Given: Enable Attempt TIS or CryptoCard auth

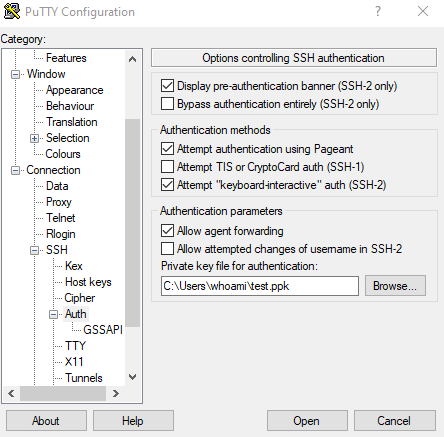Looking at the screenshot, I should click(167, 166).
